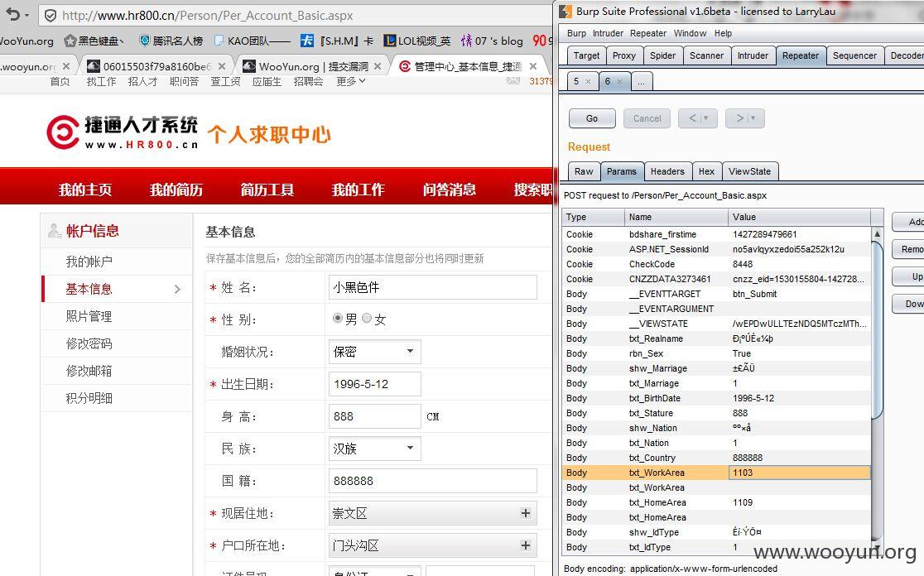The image size is (924, 576).
Task: Sort params by the Name column header
Action: pyautogui.click(x=676, y=217)
